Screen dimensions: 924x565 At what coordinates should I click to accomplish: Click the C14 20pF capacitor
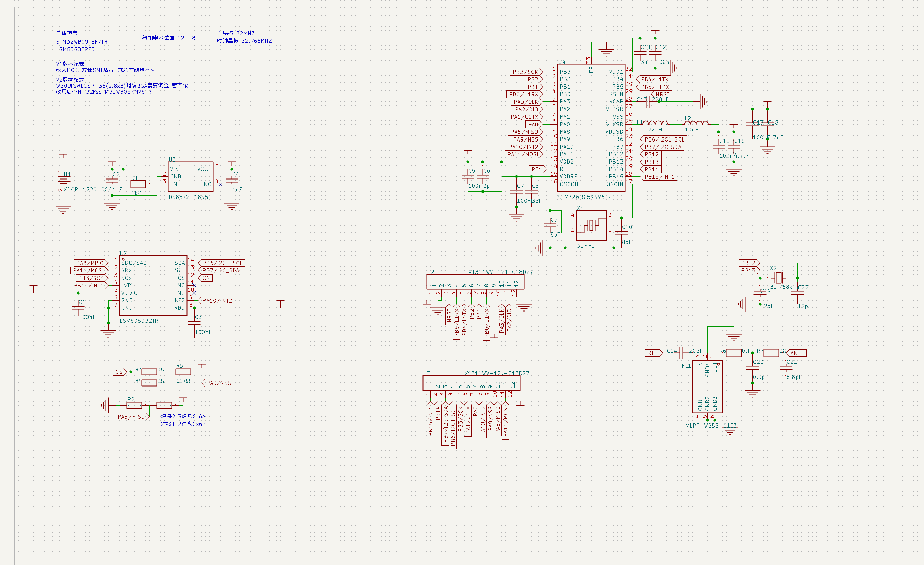click(681, 353)
